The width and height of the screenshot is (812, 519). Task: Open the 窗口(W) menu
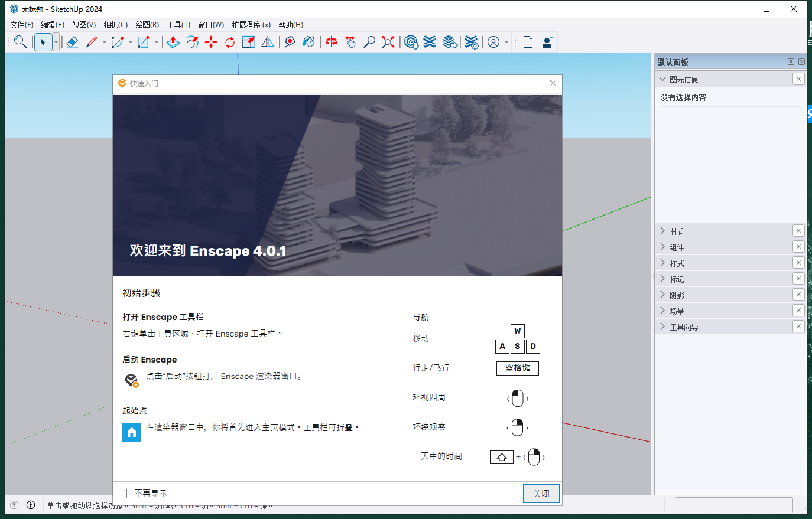[x=210, y=25]
